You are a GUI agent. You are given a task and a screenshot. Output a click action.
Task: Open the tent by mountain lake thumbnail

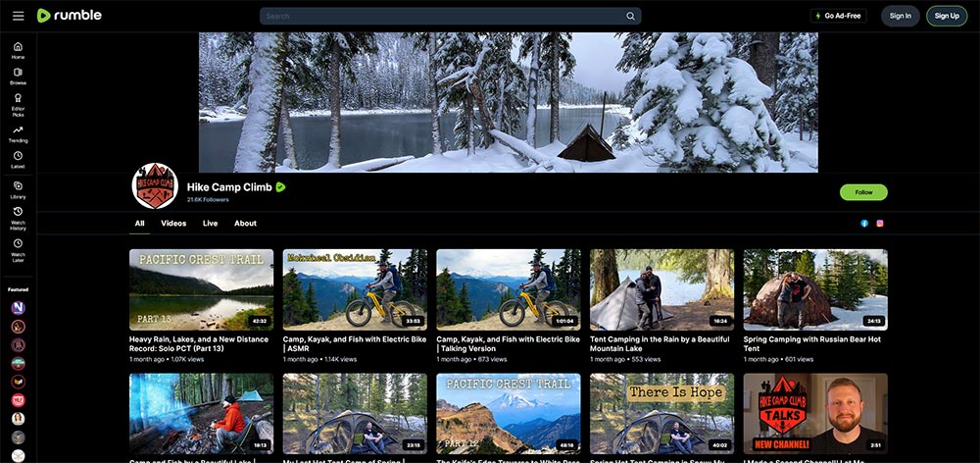point(661,289)
